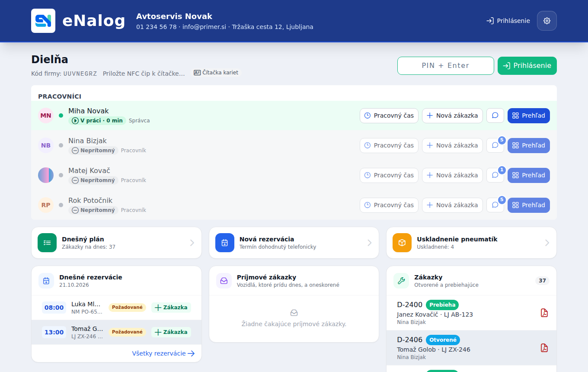The image size is (588, 372).
Task: Click the Zákazky wrench icon
Action: (x=401, y=281)
